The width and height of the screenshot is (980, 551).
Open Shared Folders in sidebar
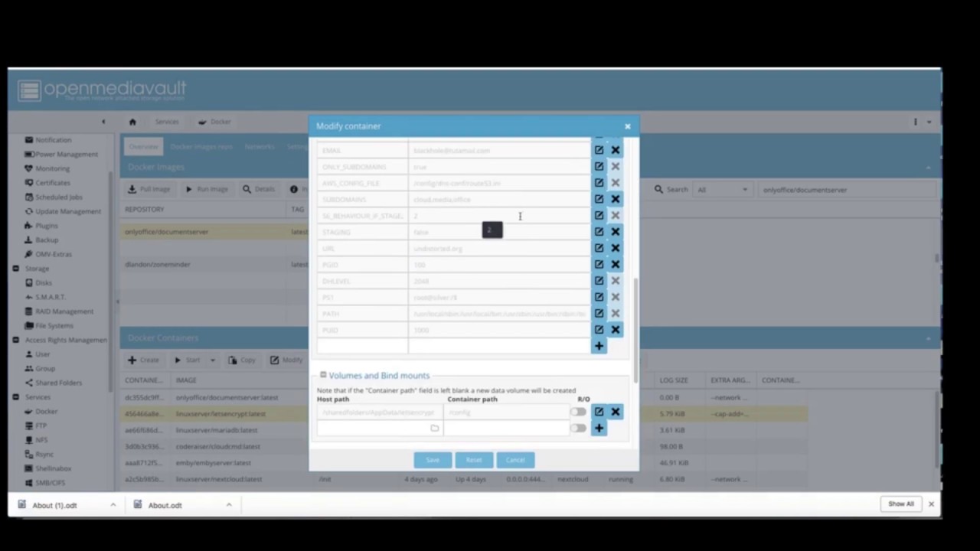tap(58, 383)
